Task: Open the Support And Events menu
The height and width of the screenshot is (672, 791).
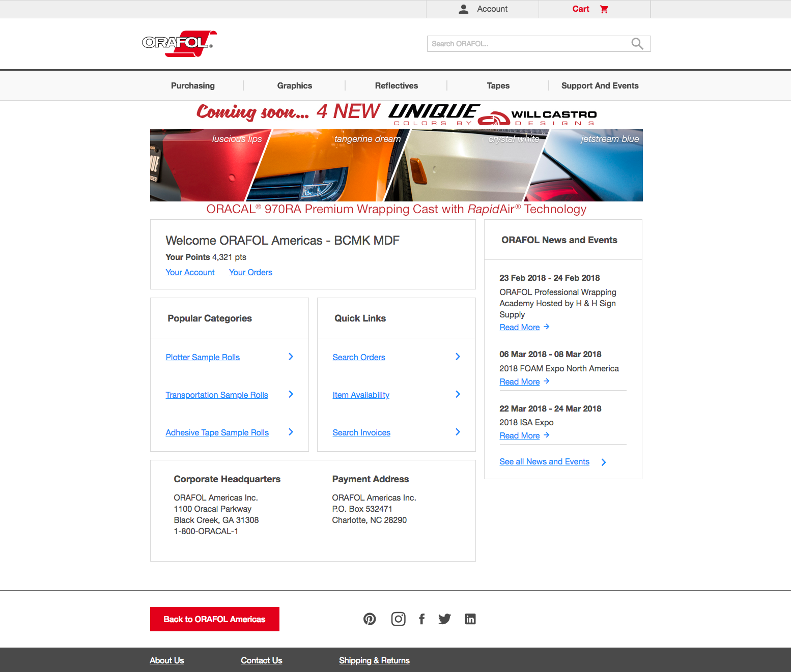Action: 600,85
